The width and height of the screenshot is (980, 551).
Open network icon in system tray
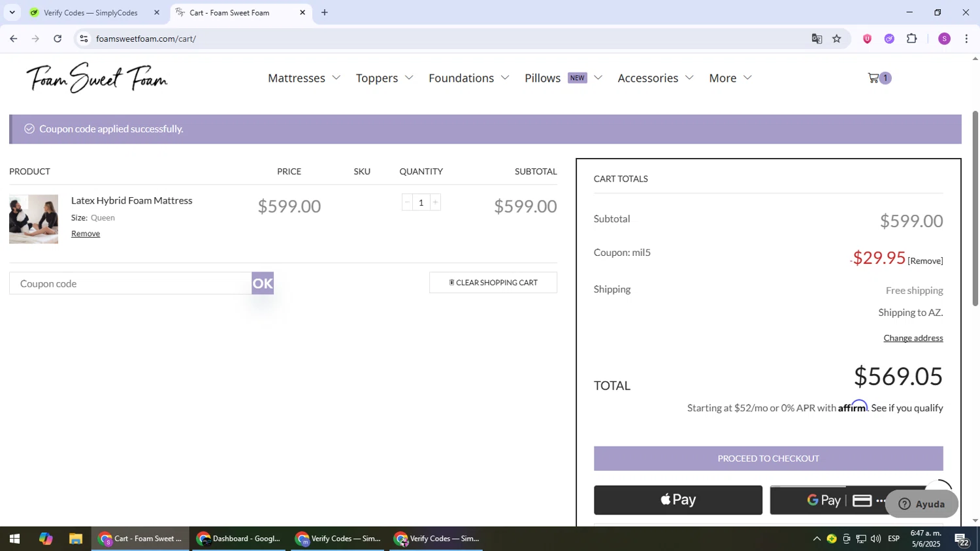(861, 539)
